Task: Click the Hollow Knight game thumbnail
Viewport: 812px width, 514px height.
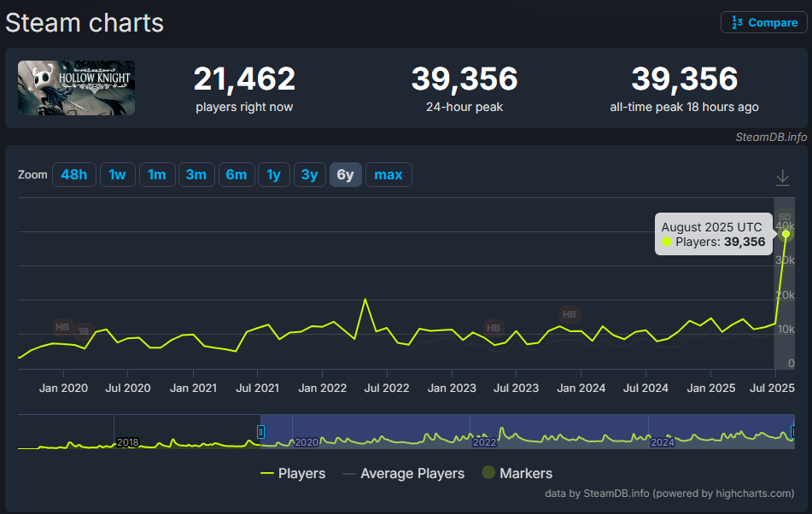Action: 76,88
